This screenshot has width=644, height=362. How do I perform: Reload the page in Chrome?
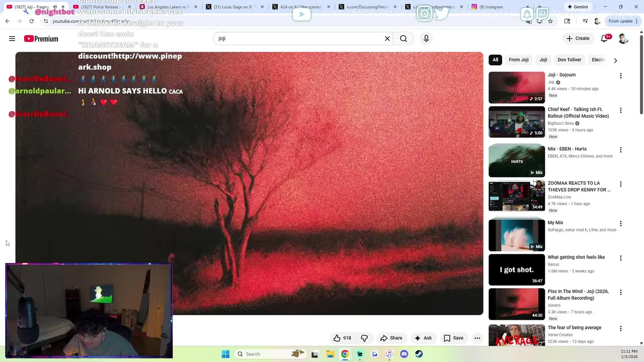[x=31, y=21]
